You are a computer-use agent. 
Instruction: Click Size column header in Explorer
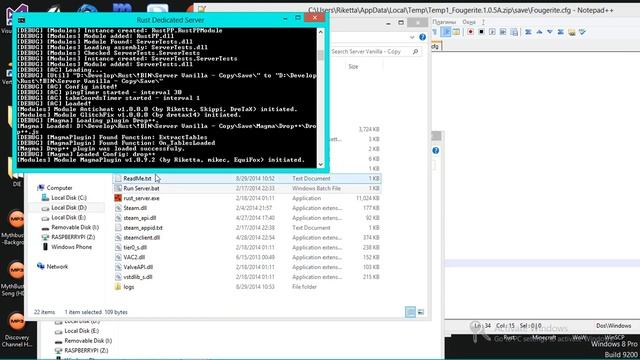(x=353, y=67)
